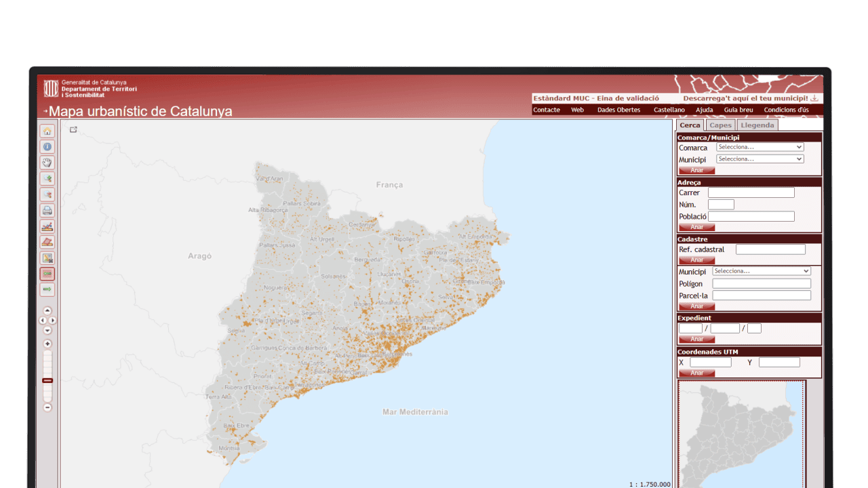This screenshot has width=868, height=488.
Task: Click the Anar button under Adreça
Action: 696,227
